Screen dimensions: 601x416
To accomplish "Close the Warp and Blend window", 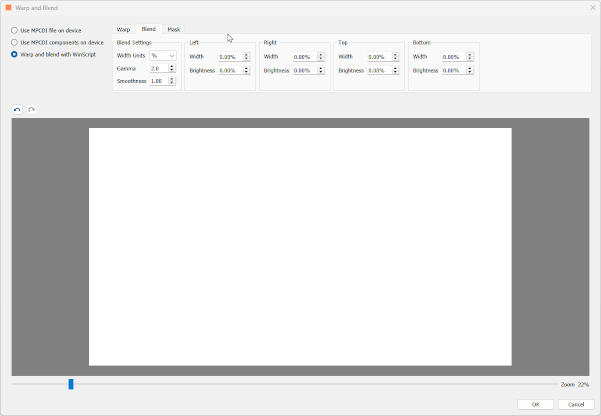I will [589, 8].
